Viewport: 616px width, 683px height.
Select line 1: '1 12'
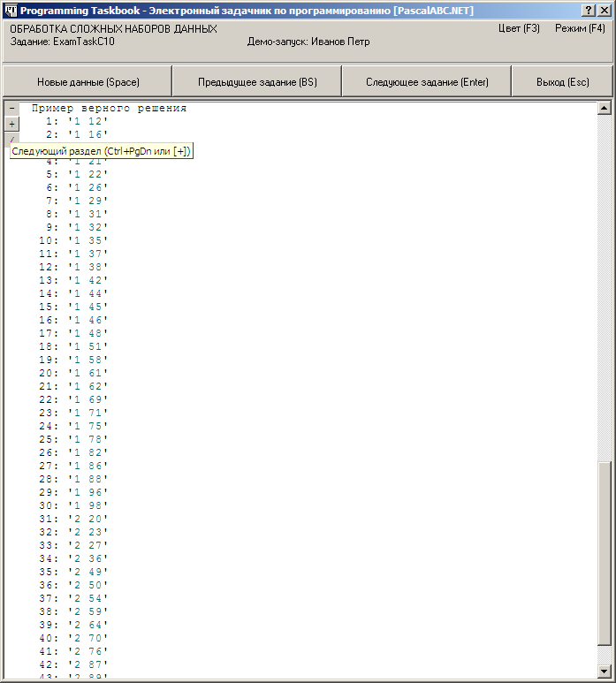(77, 122)
